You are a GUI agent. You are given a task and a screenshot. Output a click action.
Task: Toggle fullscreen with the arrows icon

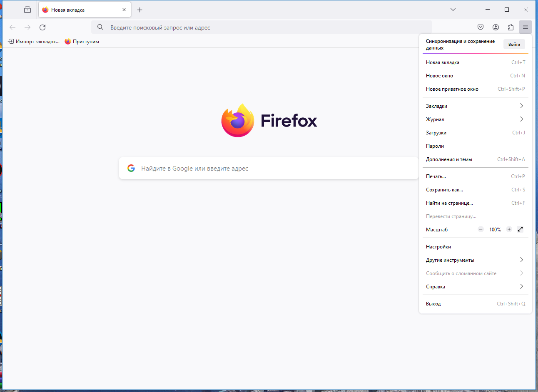point(520,229)
